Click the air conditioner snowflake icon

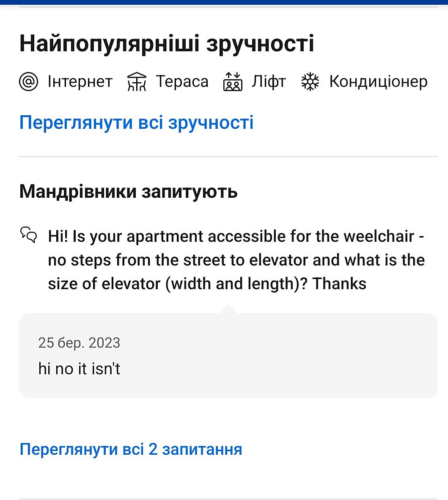tap(310, 82)
